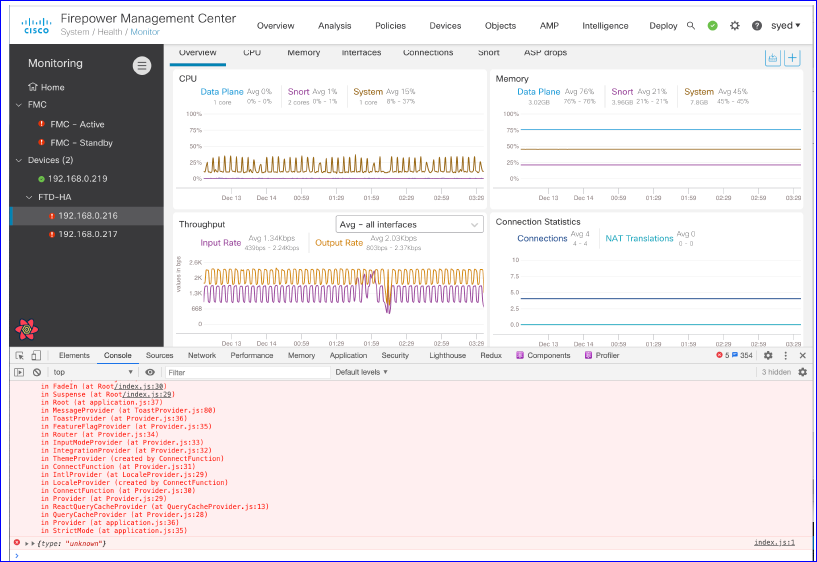The height and width of the screenshot is (562, 817).
Task: Open the top JavaScript context dropdown
Action: 93,372
